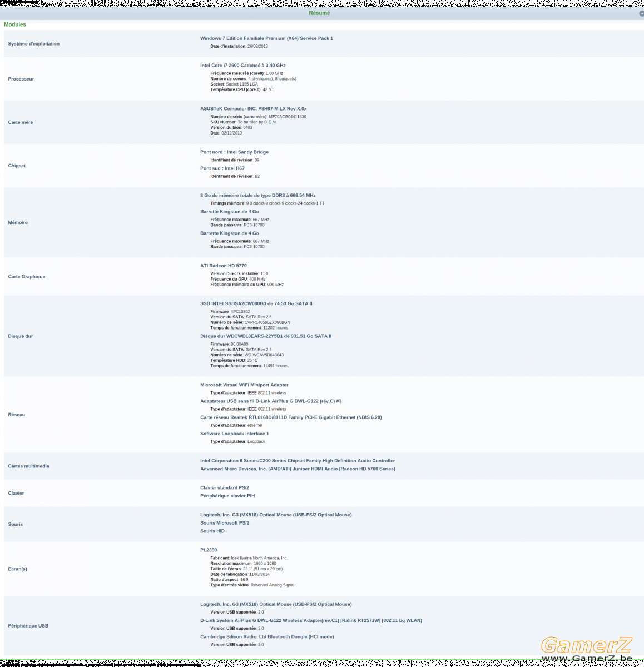Select the ATI Radeon HD 5770 title
644x667 pixels.
pos(224,266)
